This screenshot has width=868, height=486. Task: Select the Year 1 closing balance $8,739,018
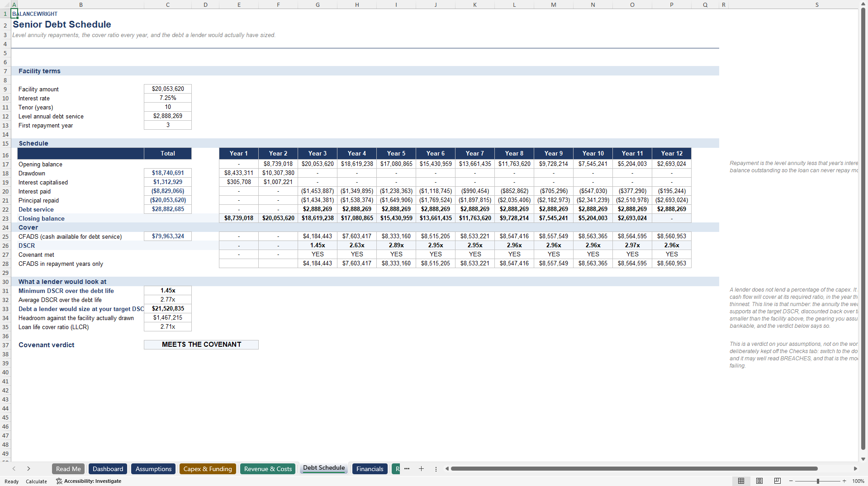click(x=239, y=218)
